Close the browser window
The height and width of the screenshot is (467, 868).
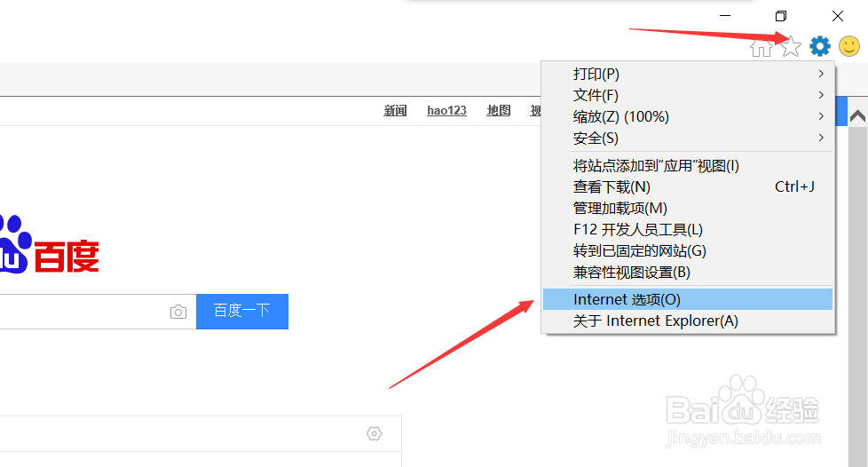pyautogui.click(x=838, y=15)
